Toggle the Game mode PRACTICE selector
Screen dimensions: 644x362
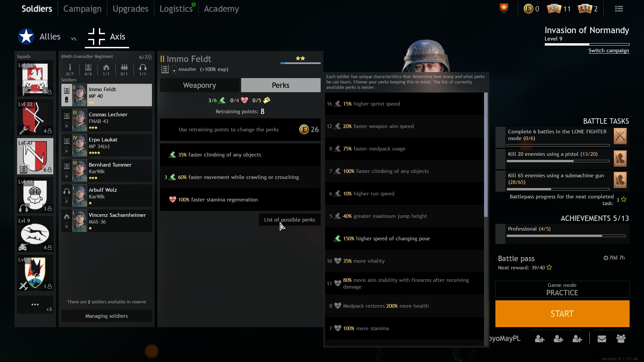pyautogui.click(x=562, y=289)
